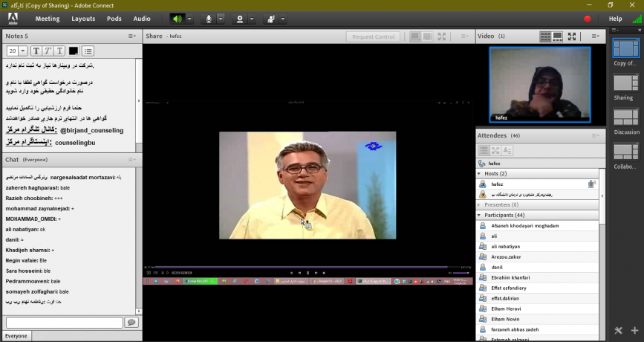Open the status options dropdown next to raise hand
This screenshot has width=644, height=342.
(283, 19)
